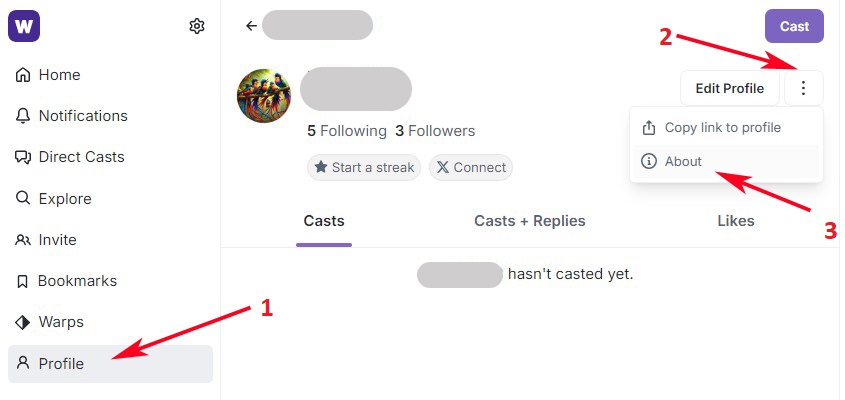The height and width of the screenshot is (400, 845).
Task: Go back using the left arrow
Action: coord(251,26)
